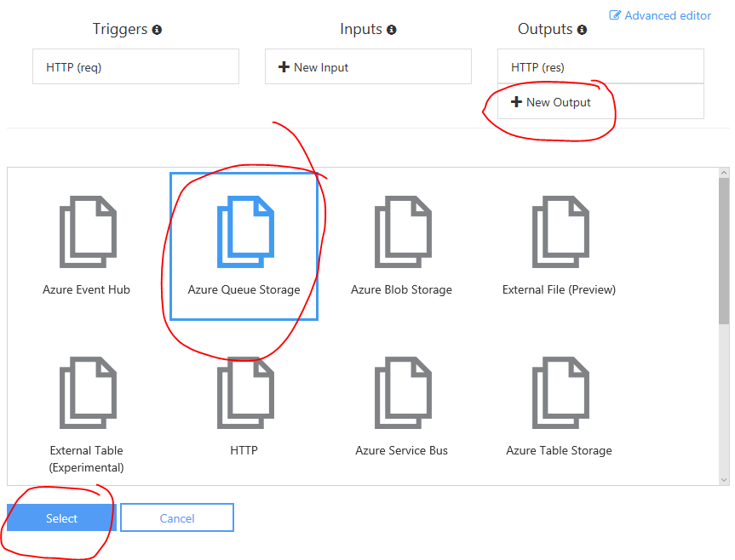The height and width of the screenshot is (560, 735).
Task: Select the HTTP output binding icon
Action: [x=244, y=393]
